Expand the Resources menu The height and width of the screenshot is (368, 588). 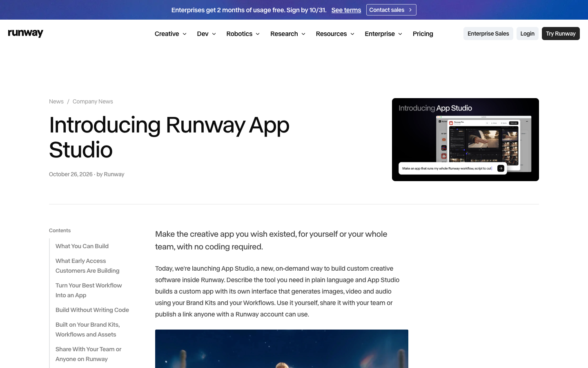click(335, 34)
